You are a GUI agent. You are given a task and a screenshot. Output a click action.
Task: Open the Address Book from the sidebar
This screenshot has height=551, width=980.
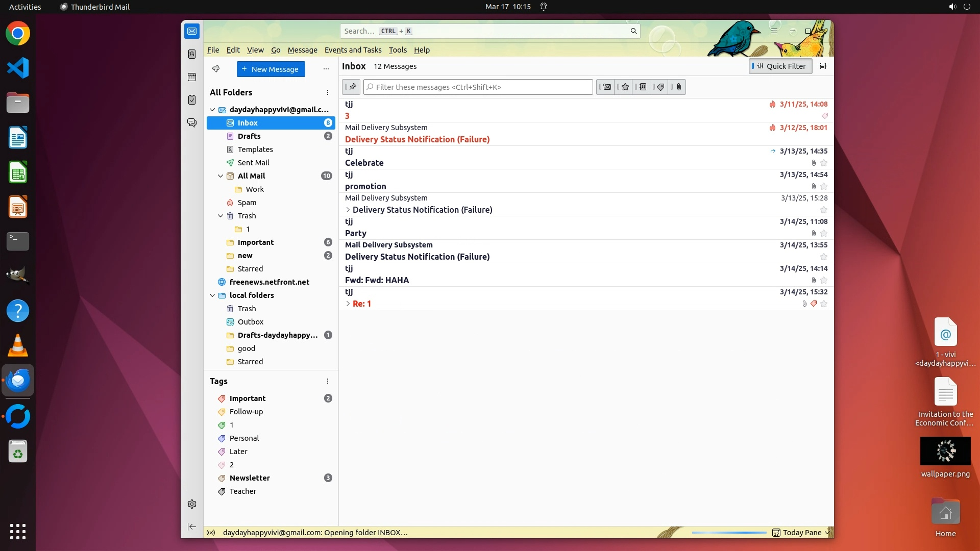[x=192, y=54]
